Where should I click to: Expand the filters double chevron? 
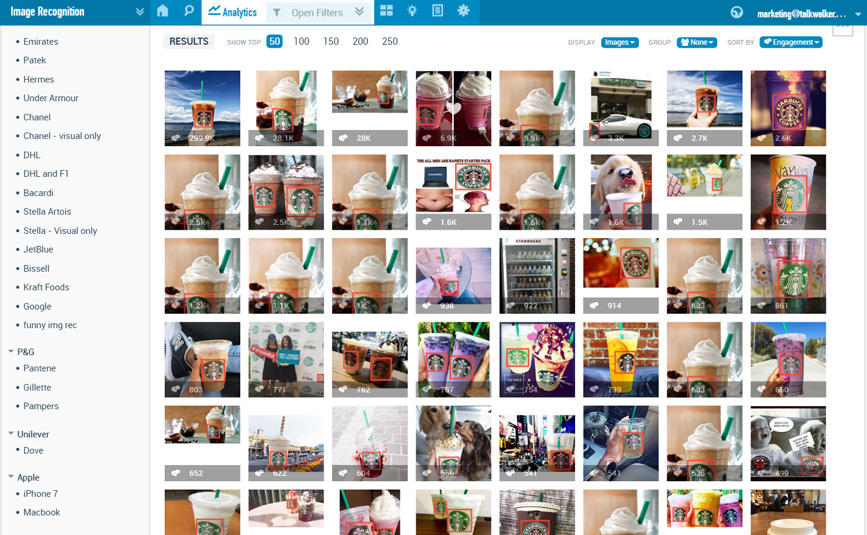click(359, 12)
